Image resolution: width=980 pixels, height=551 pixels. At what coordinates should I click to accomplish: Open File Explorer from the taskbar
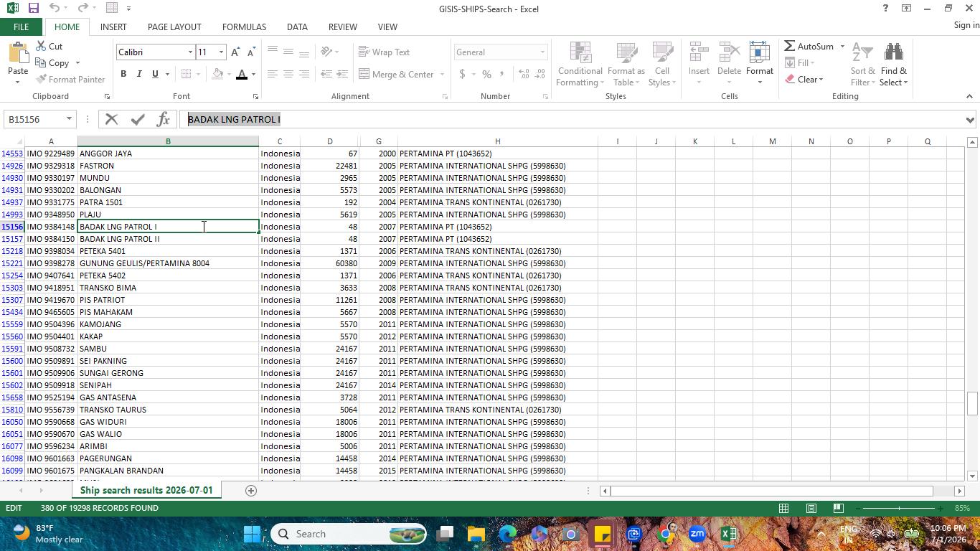click(x=476, y=534)
